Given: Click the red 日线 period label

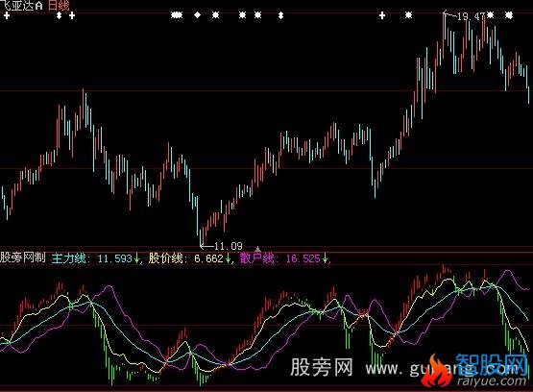Looking at the screenshot, I should coord(59,5).
